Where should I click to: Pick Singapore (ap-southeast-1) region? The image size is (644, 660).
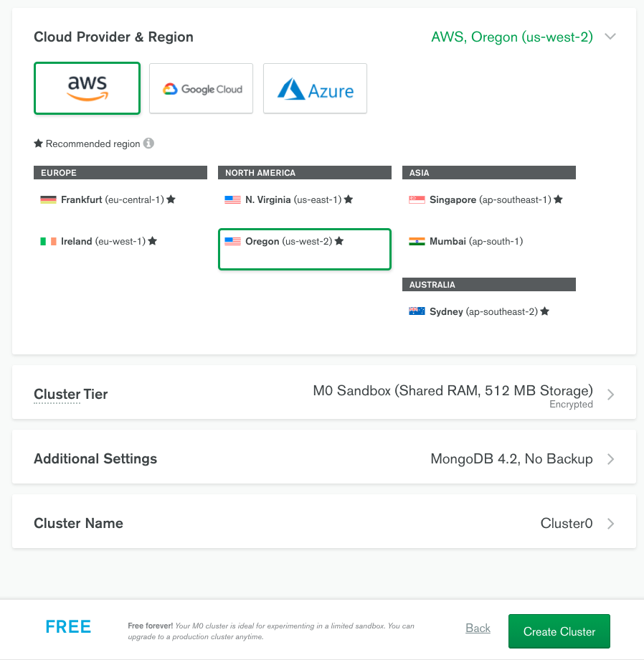tap(489, 200)
